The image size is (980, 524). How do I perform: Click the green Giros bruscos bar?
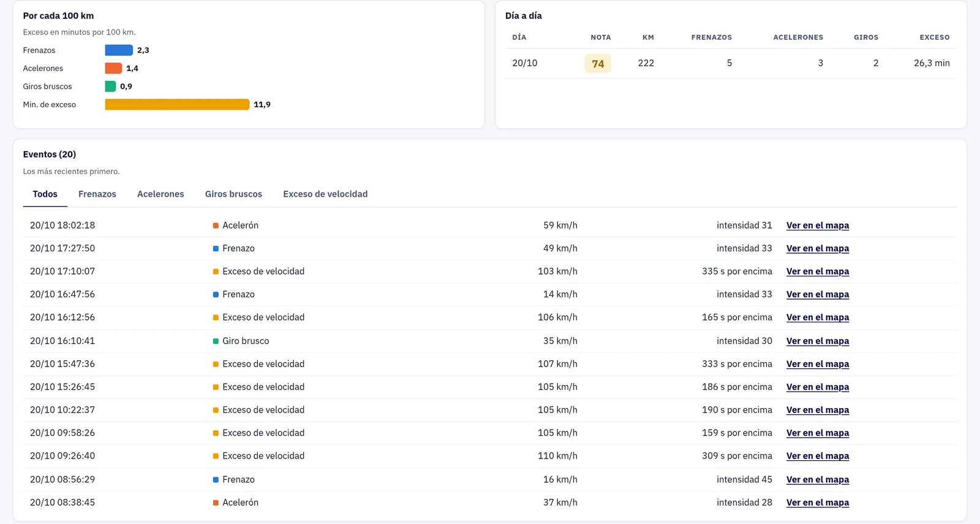tap(110, 86)
